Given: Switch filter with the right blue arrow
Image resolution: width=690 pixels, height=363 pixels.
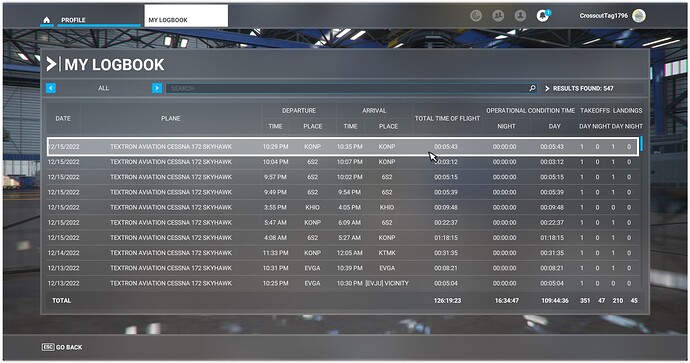Looking at the screenshot, I should coord(157,88).
